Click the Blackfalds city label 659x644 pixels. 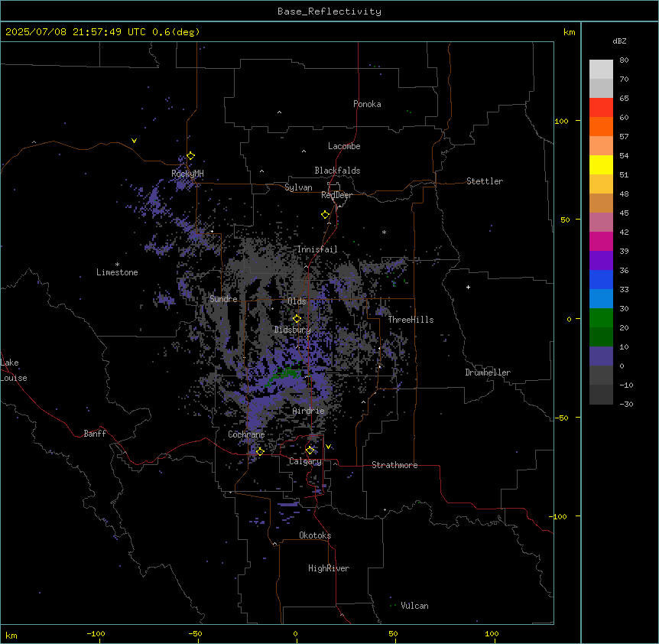337,171
